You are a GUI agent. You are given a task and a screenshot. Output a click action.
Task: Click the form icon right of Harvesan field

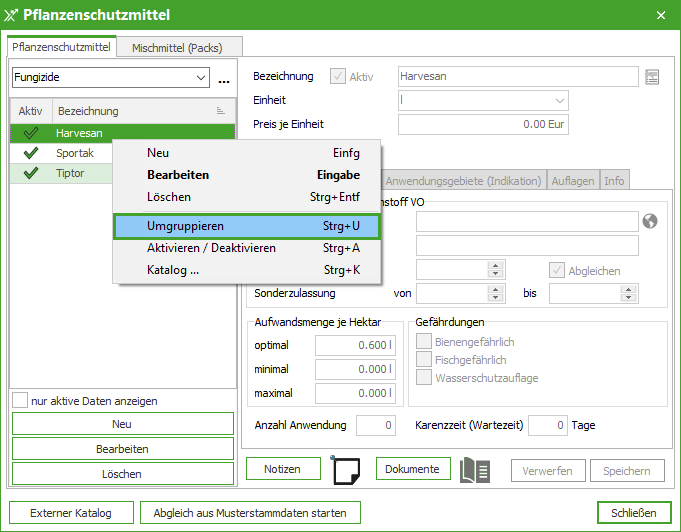(x=651, y=77)
